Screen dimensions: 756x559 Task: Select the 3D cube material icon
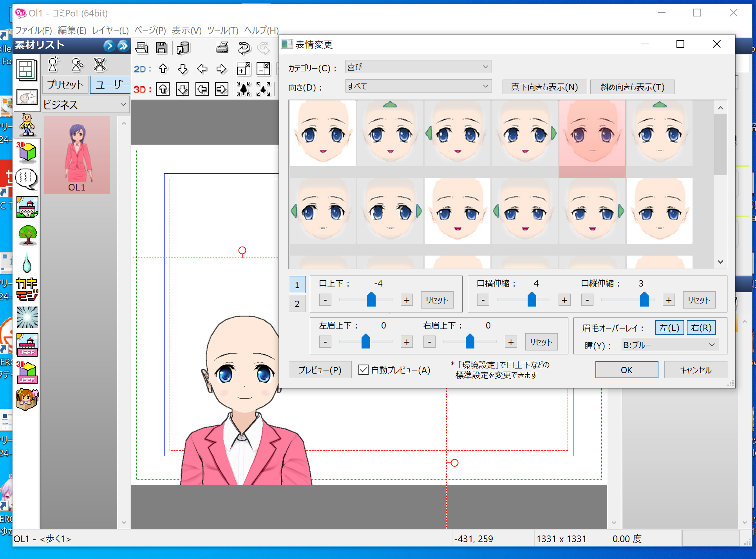coord(27,152)
